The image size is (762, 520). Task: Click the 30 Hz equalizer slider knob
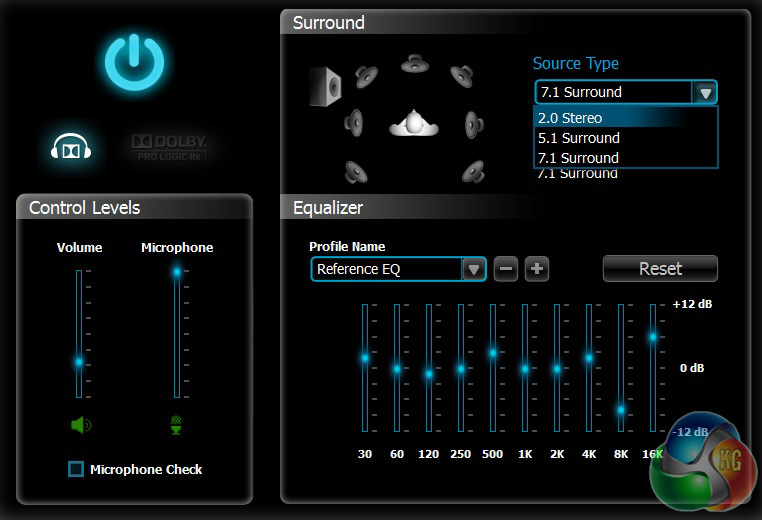click(x=365, y=358)
